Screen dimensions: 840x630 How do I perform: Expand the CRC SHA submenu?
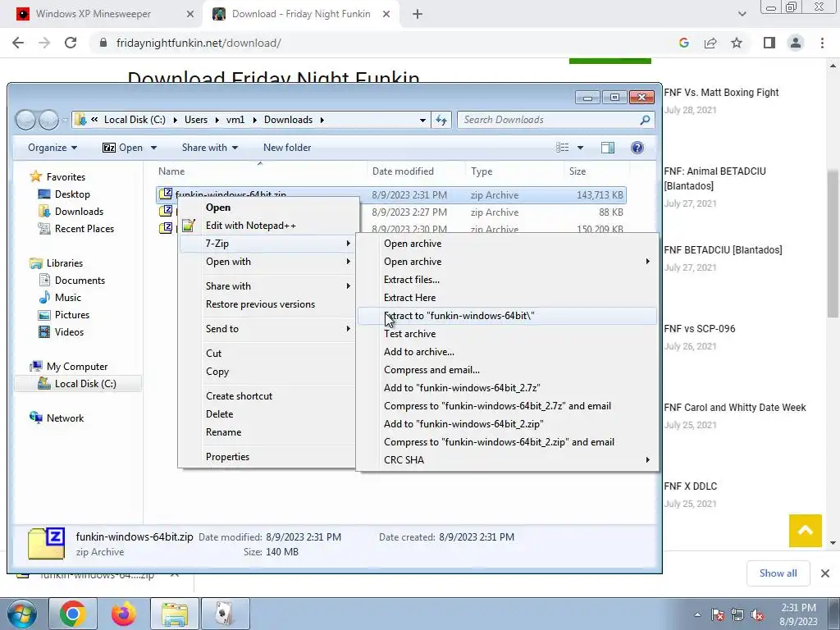[x=507, y=460]
